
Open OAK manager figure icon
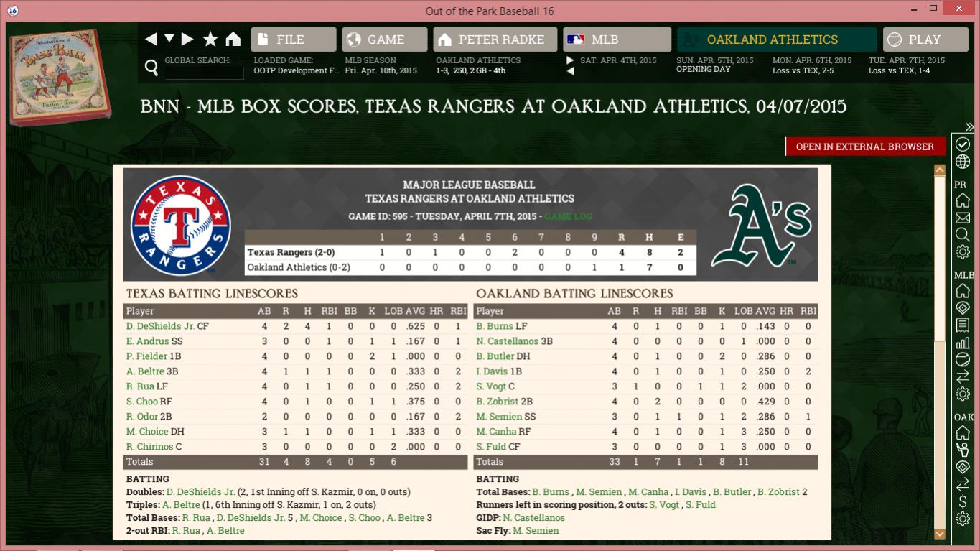(963, 450)
